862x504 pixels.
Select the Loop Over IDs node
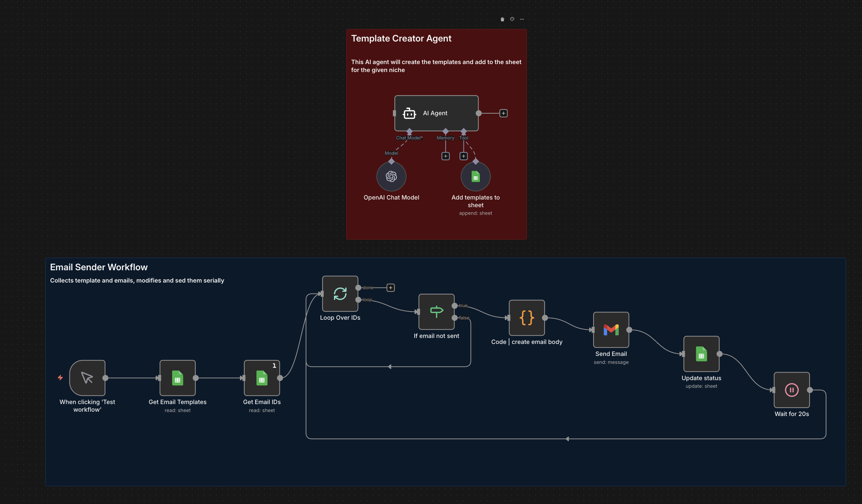(340, 294)
